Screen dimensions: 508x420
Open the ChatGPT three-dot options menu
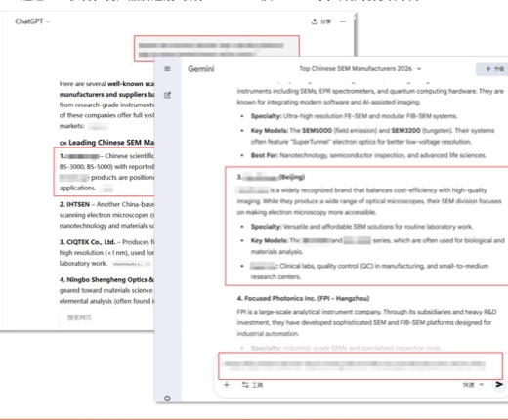pyautogui.click(x=343, y=21)
